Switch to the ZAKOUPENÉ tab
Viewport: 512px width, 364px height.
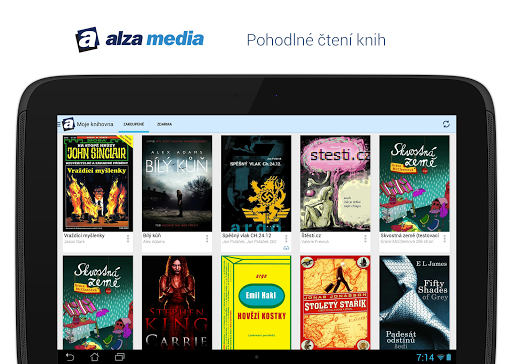click(134, 124)
